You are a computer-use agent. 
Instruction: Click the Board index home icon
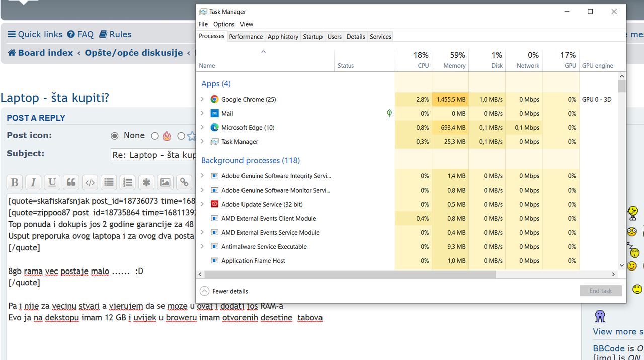coord(12,53)
